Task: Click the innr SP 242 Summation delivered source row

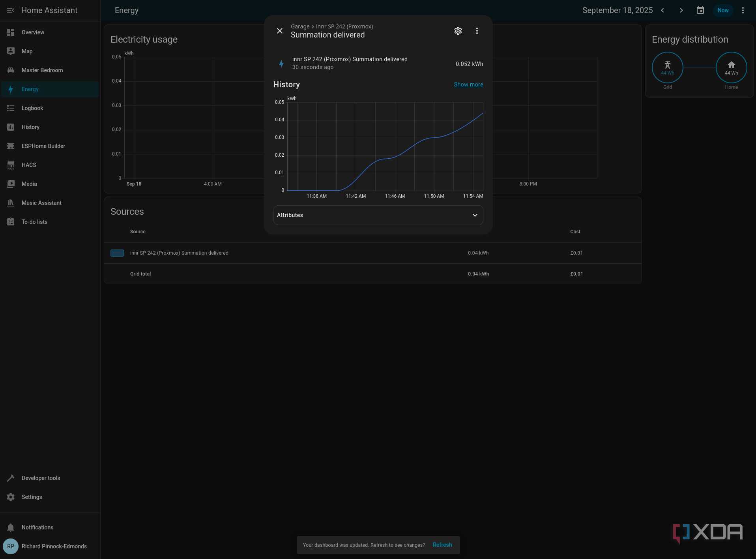Action: click(373, 253)
